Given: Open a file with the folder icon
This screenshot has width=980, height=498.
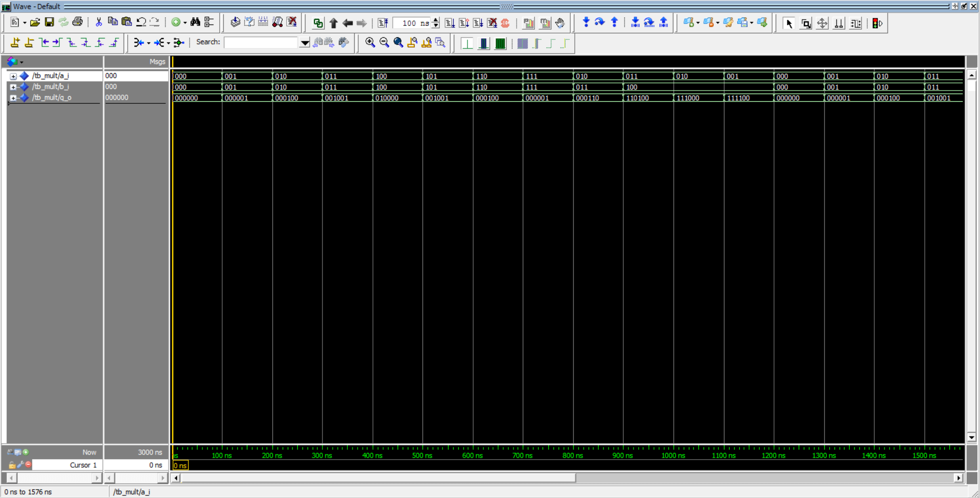Looking at the screenshot, I should pos(35,22).
